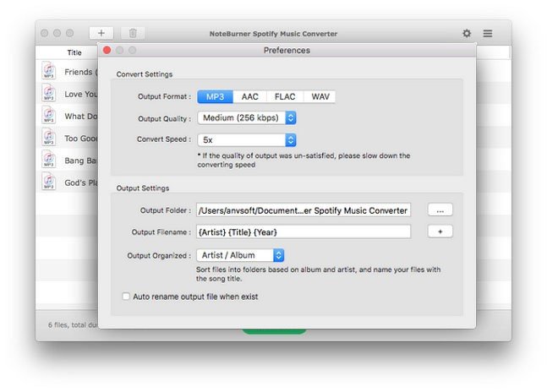The image size is (547, 392).
Task: Select the Friends song row
Action: tap(68, 72)
